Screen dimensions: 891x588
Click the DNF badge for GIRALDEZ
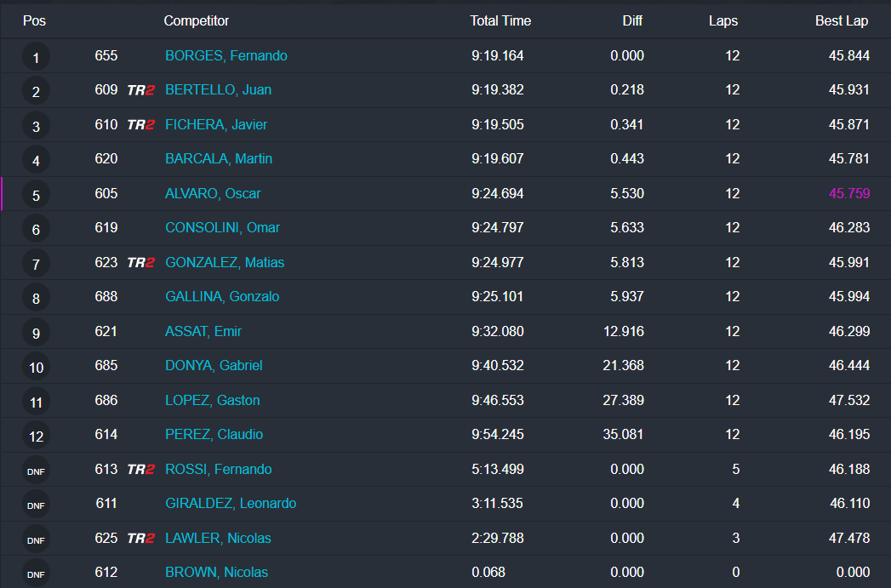click(36, 505)
